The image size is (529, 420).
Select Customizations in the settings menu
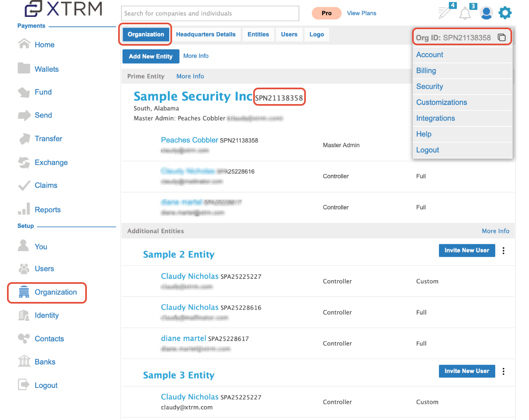(463, 102)
